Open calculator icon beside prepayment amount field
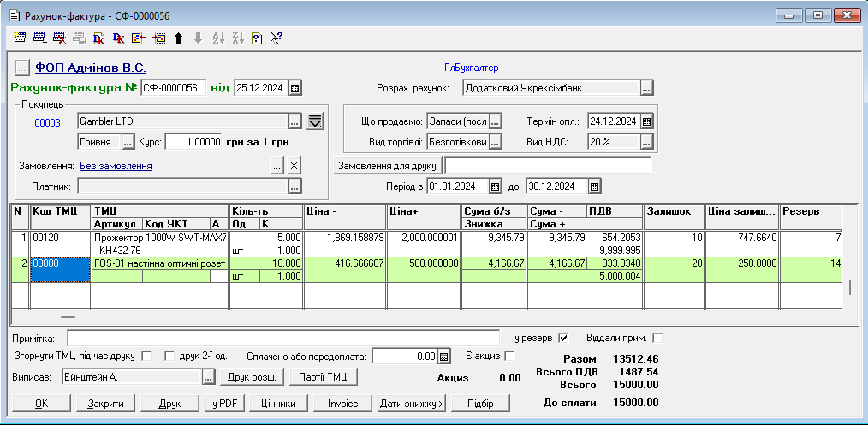 coord(443,357)
